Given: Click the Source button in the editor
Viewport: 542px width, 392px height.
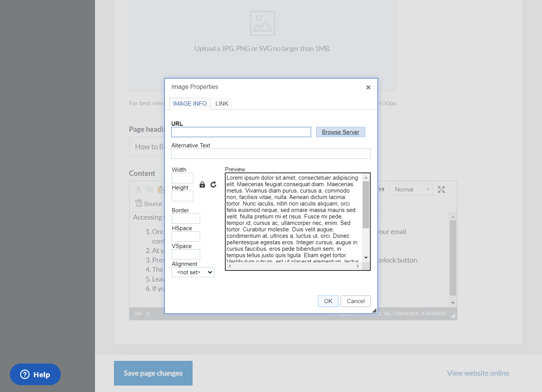Looking at the screenshot, I should pos(149,204).
